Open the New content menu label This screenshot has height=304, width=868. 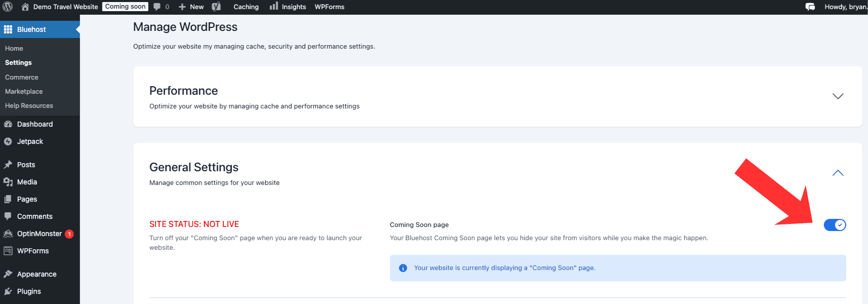197,7
